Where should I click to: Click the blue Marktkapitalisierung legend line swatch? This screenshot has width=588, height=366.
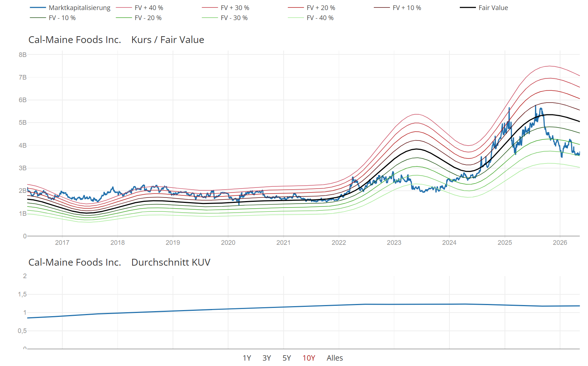coord(38,8)
